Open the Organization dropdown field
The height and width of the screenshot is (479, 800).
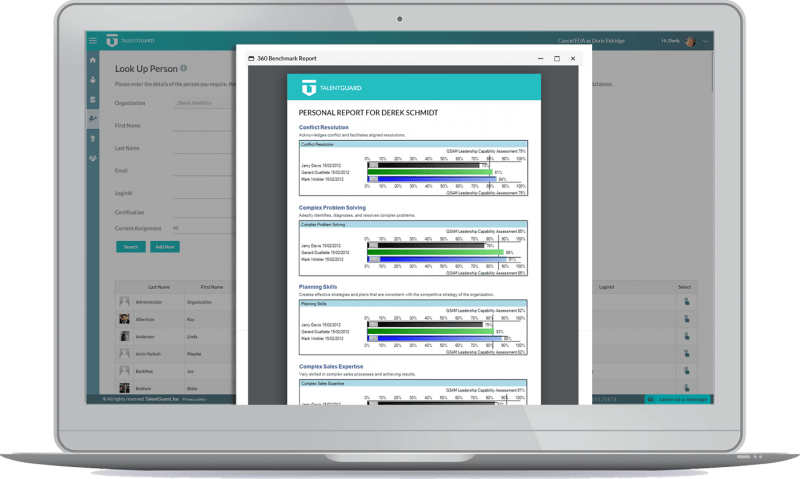point(200,103)
